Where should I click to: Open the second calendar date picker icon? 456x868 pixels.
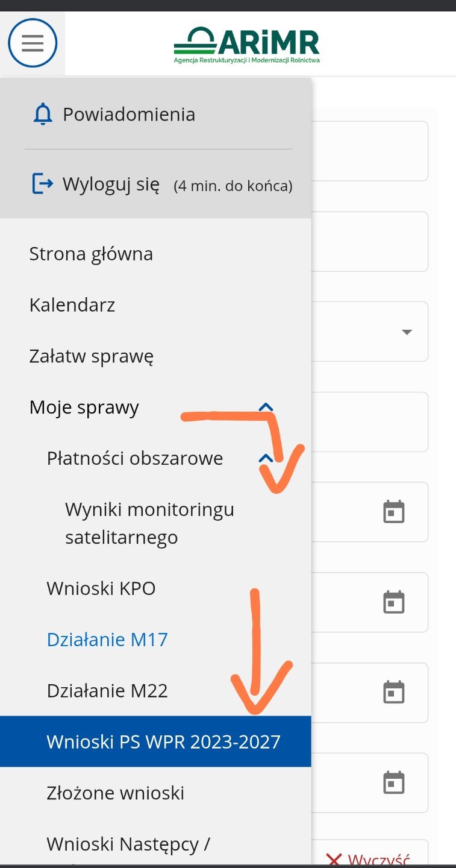394,602
